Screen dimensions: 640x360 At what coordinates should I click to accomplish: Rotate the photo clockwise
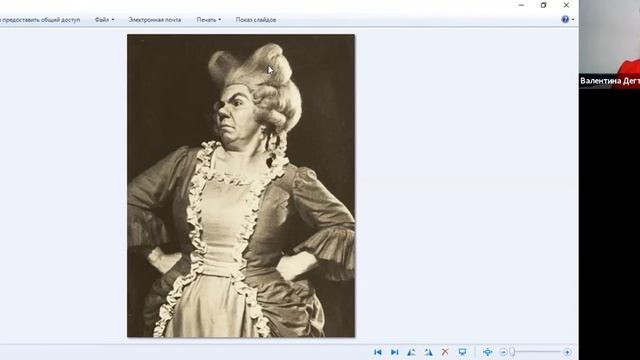tap(428, 352)
